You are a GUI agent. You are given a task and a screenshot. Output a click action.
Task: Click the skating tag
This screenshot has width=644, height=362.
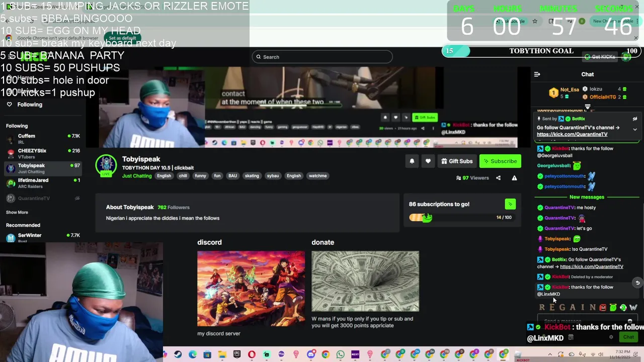coord(252,176)
